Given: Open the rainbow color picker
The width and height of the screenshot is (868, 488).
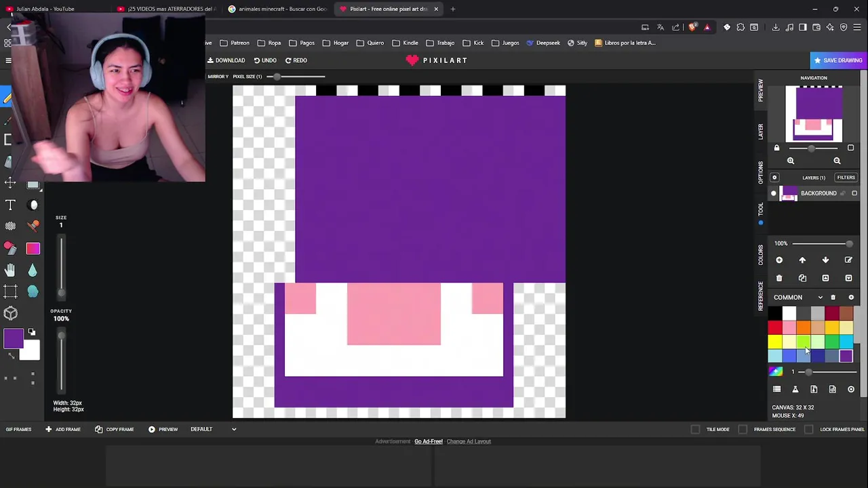Looking at the screenshot, I should [x=776, y=371].
